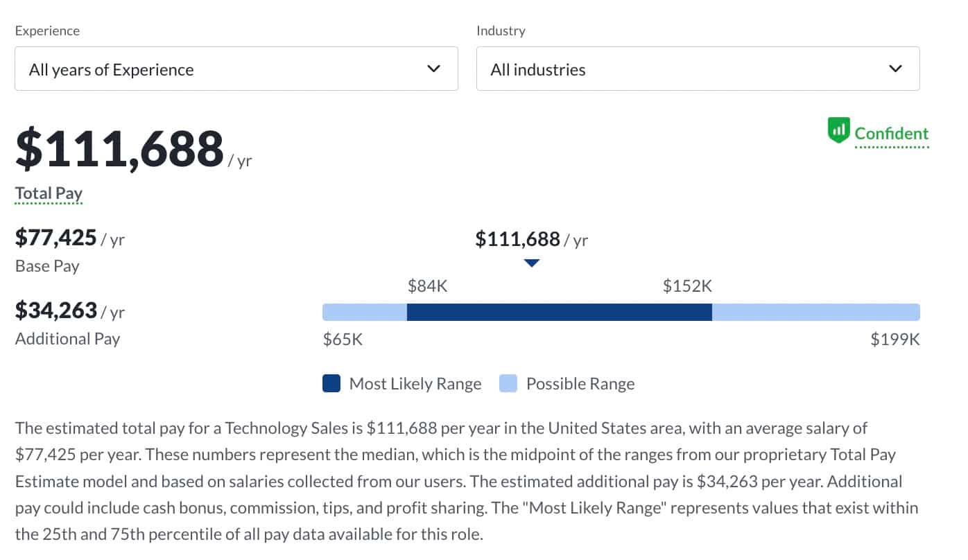Click the $65K minimum range label
The width and height of the screenshot is (968, 560).
pyautogui.click(x=343, y=340)
